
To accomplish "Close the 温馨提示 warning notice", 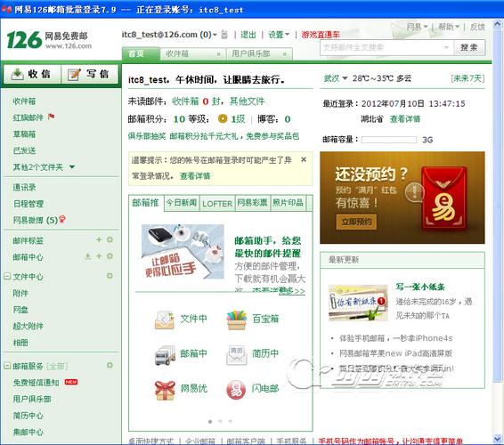I will [x=304, y=159].
